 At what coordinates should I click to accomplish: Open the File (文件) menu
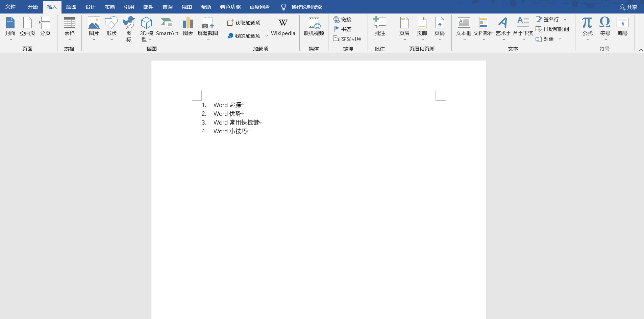click(x=10, y=7)
